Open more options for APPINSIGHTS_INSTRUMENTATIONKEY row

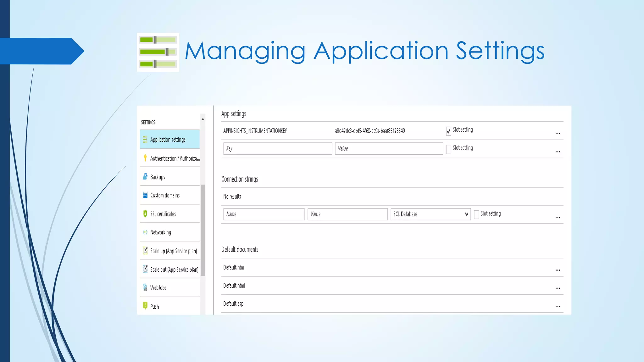click(558, 134)
